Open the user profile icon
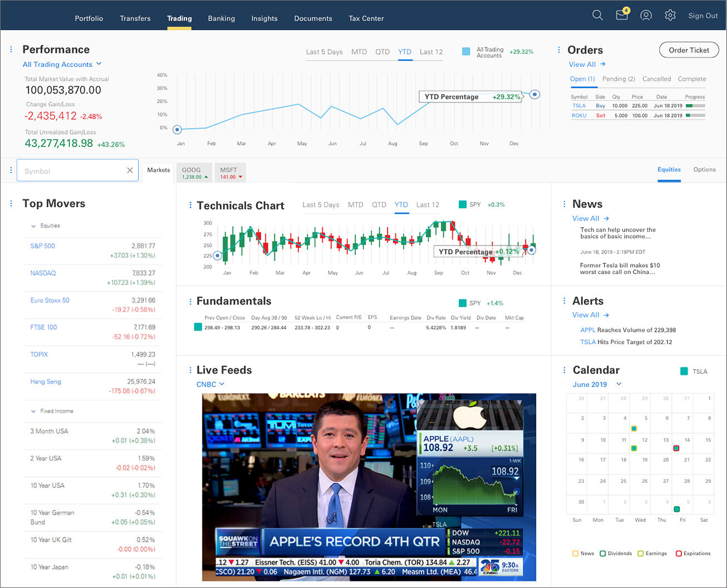 point(646,16)
